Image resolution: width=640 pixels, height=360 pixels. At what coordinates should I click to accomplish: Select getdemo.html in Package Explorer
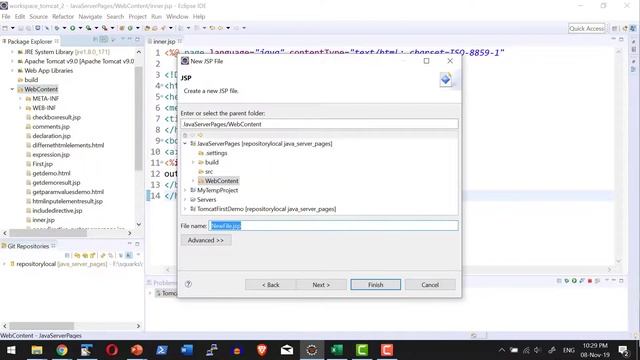click(48, 173)
